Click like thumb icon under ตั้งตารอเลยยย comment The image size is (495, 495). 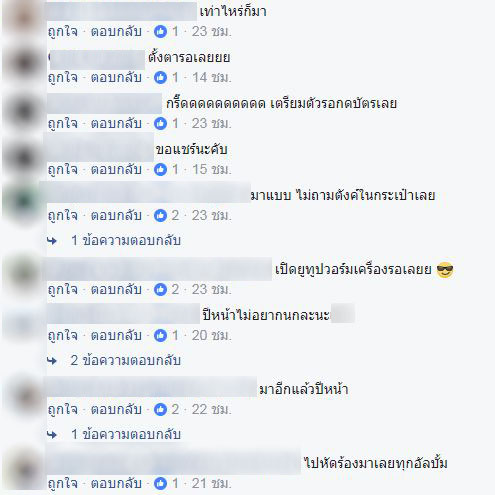click(160, 78)
